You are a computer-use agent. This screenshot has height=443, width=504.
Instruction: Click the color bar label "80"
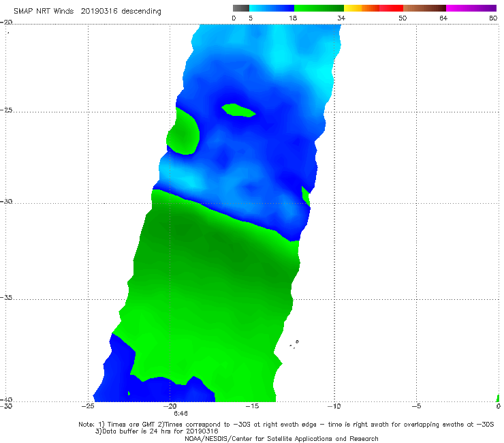coord(493,18)
